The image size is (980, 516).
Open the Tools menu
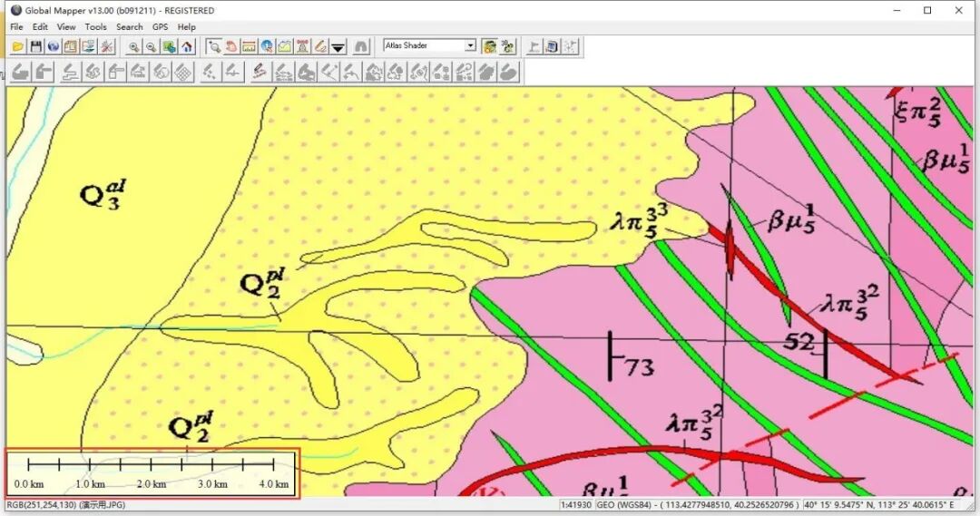pos(95,27)
